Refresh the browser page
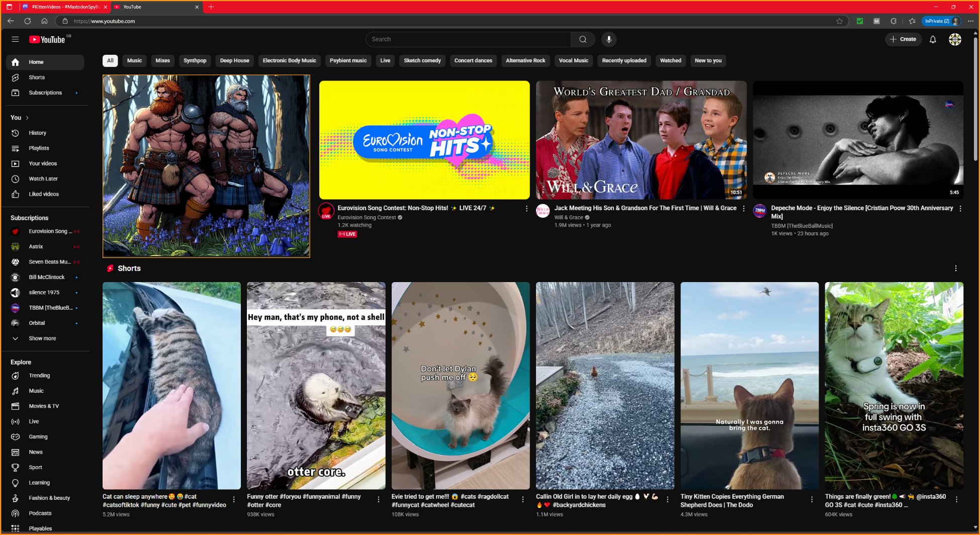This screenshot has width=980, height=535. pyautogui.click(x=28, y=21)
